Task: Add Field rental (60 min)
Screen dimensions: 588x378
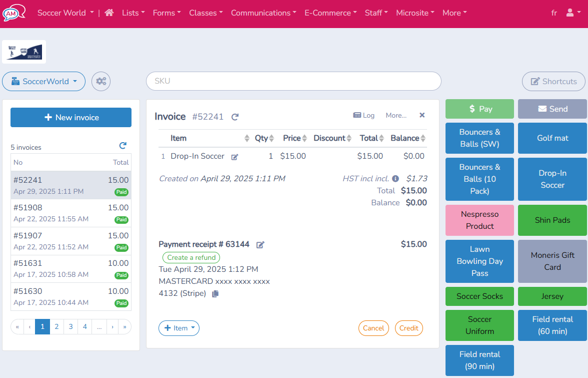Action: [552, 325]
